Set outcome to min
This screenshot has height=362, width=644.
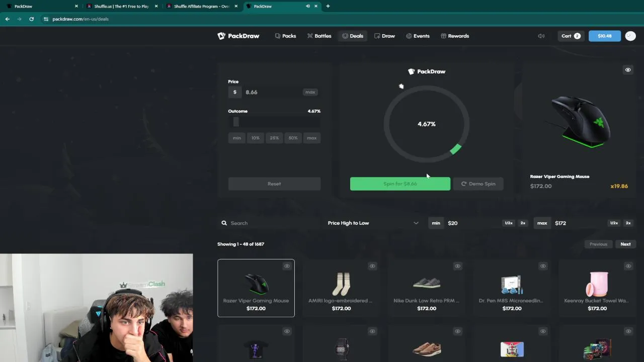(237, 138)
